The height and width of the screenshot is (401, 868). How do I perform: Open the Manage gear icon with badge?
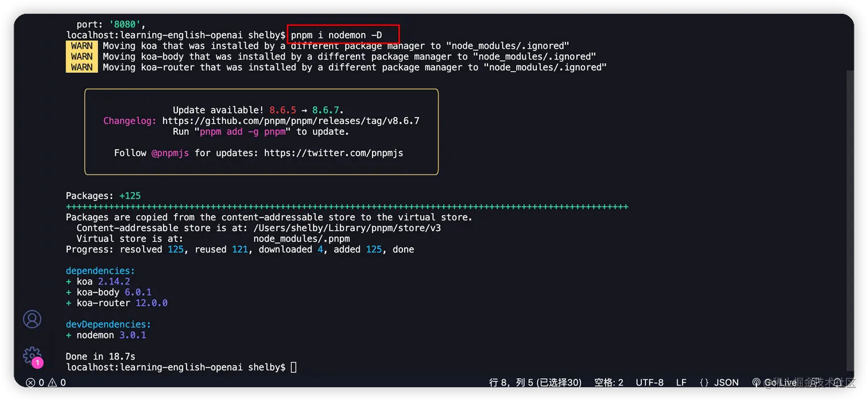point(32,356)
